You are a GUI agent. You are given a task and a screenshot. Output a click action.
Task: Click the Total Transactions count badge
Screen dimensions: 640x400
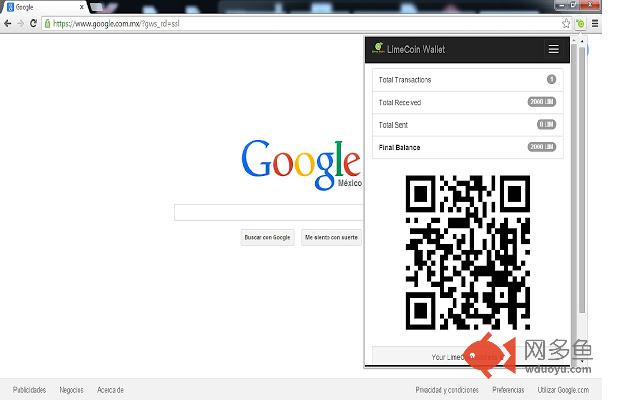click(x=551, y=79)
